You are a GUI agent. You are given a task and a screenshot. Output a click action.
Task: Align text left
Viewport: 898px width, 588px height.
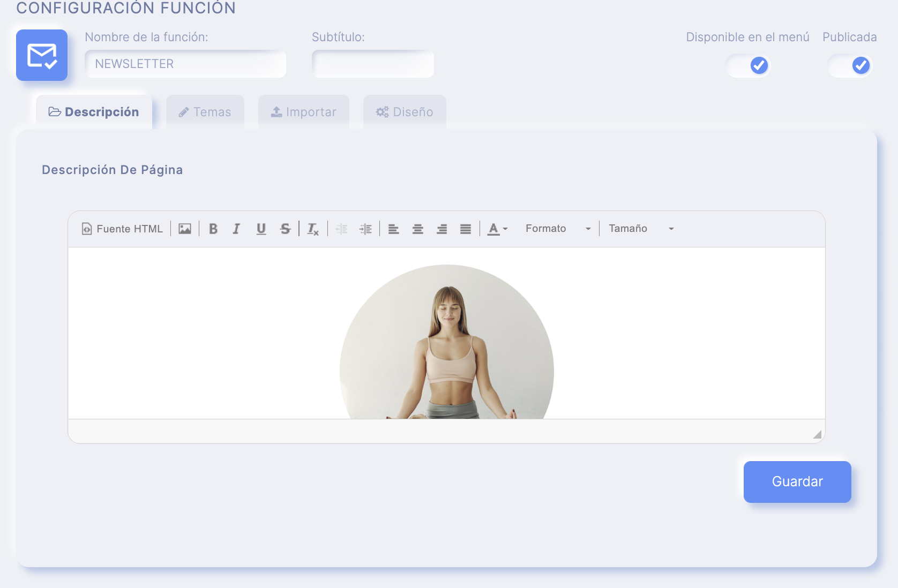point(394,229)
